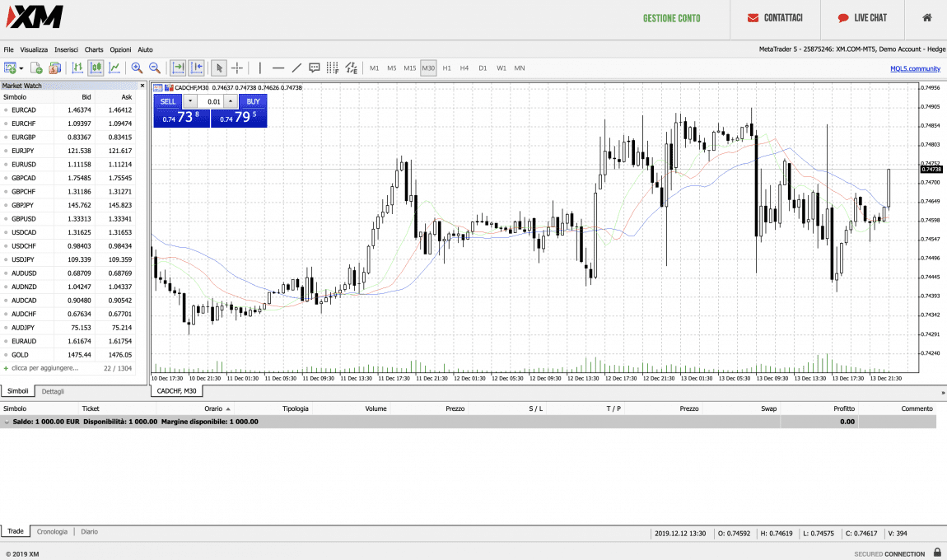Screen dimensions: 947x560
Task: Switch chart to bar chart style
Action: 77,68
